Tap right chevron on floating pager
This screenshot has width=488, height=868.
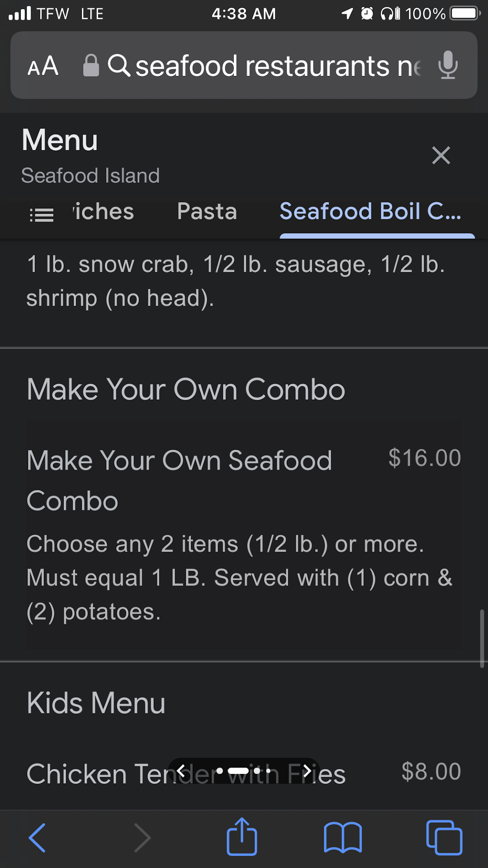(307, 771)
